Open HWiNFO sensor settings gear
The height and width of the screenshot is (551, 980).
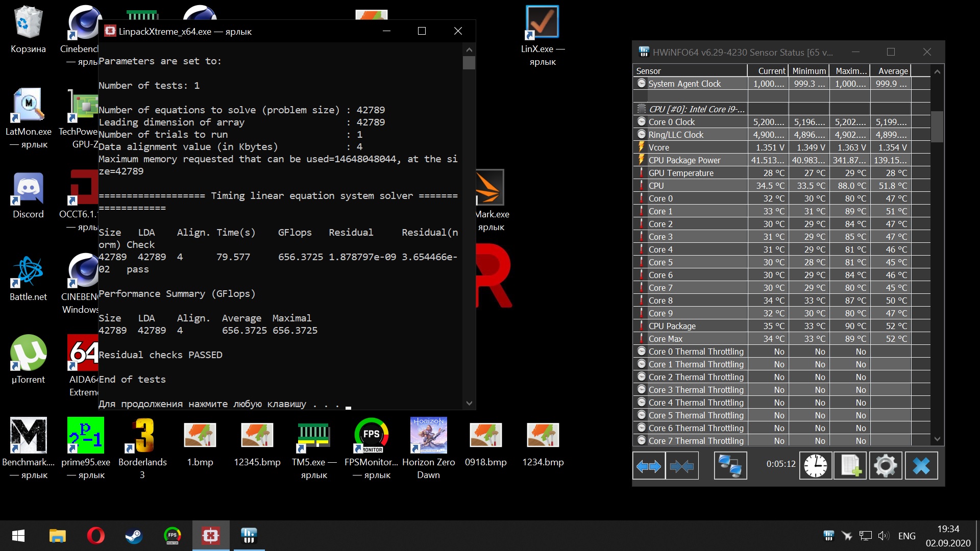click(x=885, y=466)
